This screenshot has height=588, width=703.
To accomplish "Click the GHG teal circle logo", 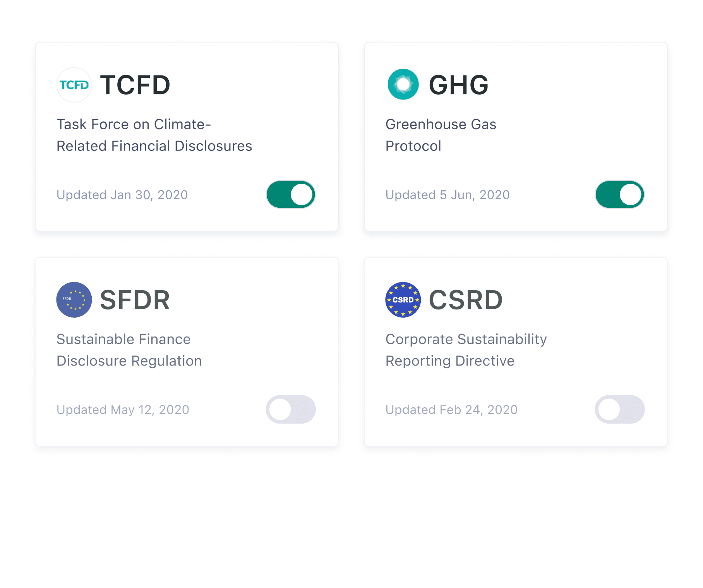I will [403, 84].
